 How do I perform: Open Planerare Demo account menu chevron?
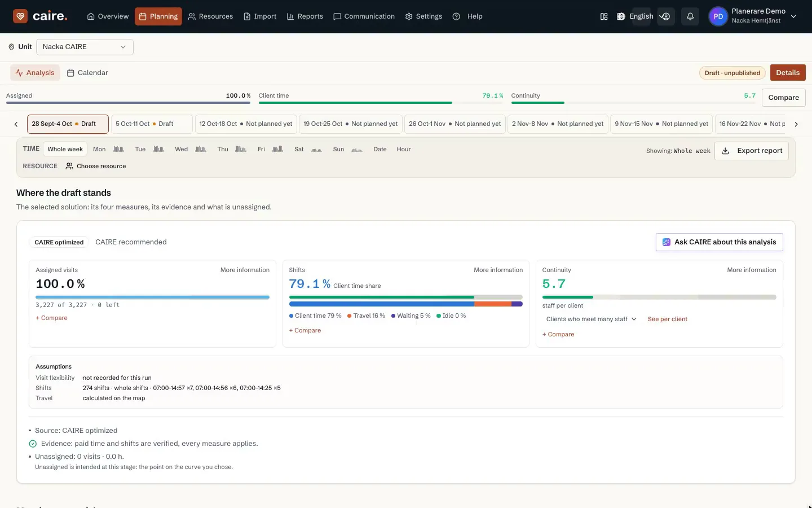(x=793, y=16)
